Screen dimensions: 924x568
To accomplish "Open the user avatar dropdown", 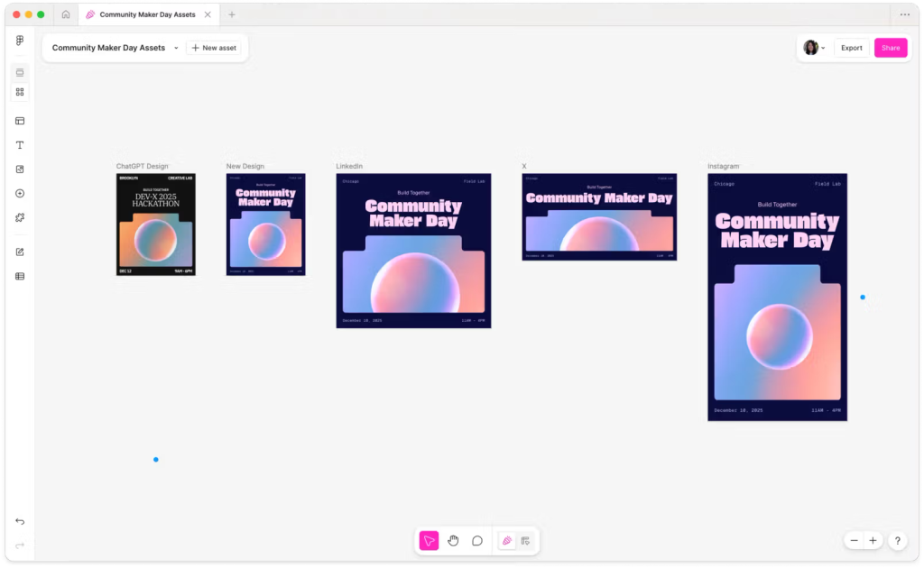I will (x=814, y=48).
